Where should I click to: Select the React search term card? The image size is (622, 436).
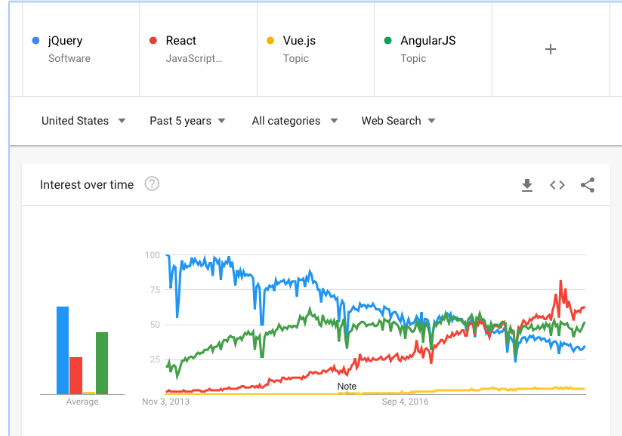(x=197, y=49)
